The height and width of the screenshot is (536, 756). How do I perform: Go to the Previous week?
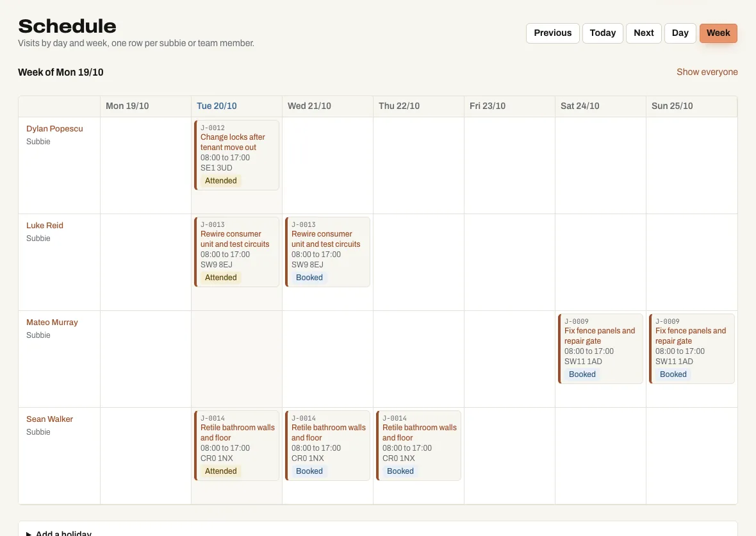552,33
